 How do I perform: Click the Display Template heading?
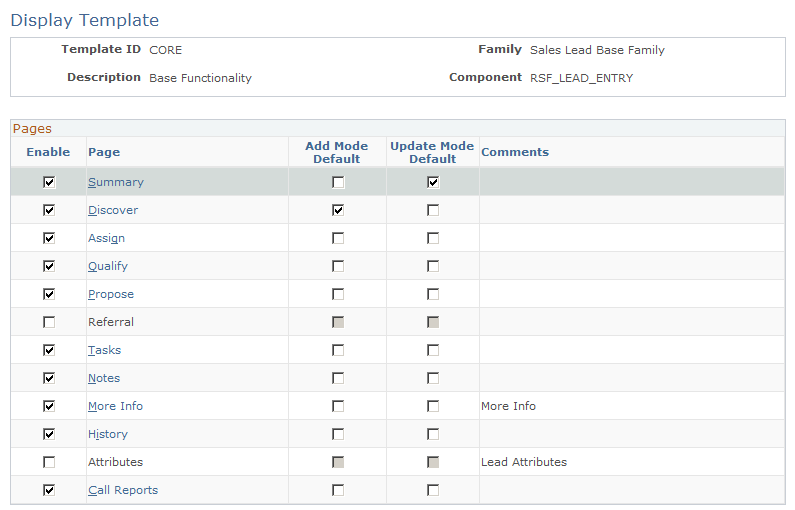[85, 20]
